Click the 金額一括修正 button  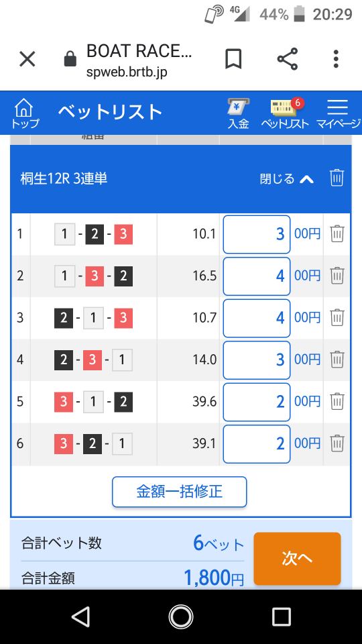click(180, 492)
